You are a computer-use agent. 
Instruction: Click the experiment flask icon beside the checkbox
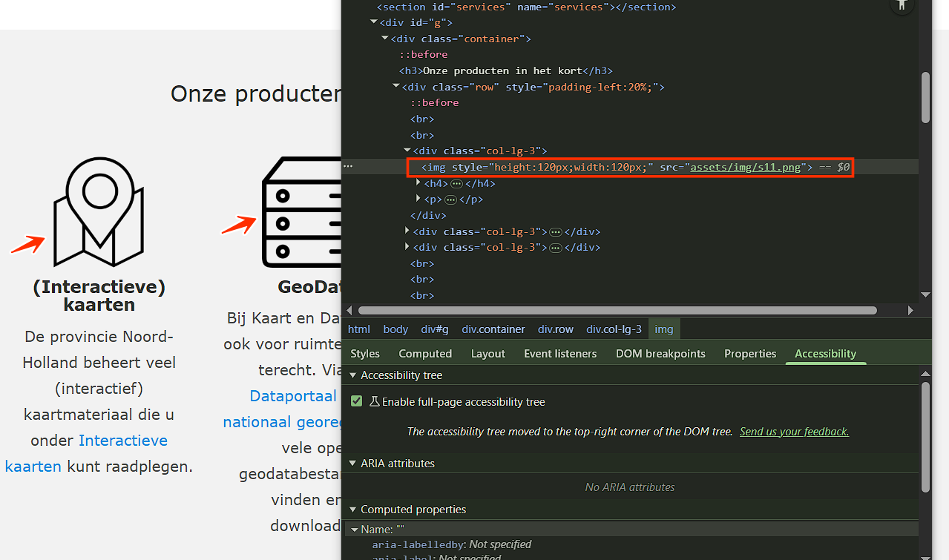pos(374,402)
